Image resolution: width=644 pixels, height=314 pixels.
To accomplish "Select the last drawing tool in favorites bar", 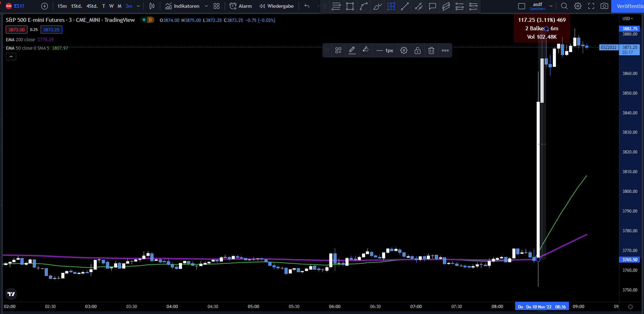I will point(473,6).
